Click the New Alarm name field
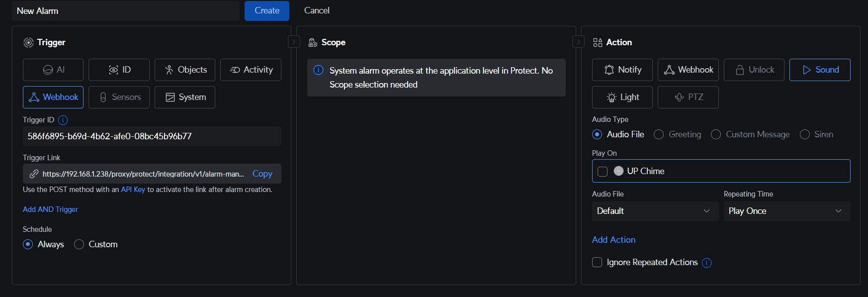The width and height of the screenshot is (868, 297). (x=126, y=10)
